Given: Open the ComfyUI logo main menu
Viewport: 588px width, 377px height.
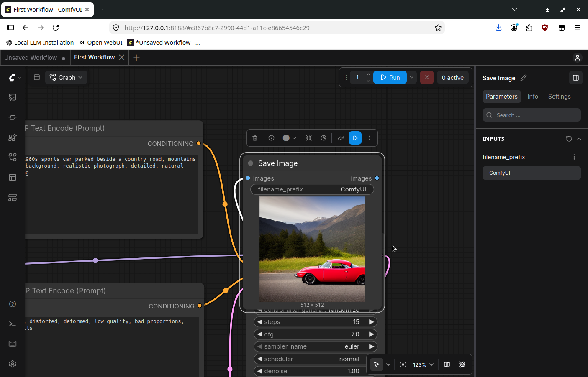Looking at the screenshot, I should (15, 77).
